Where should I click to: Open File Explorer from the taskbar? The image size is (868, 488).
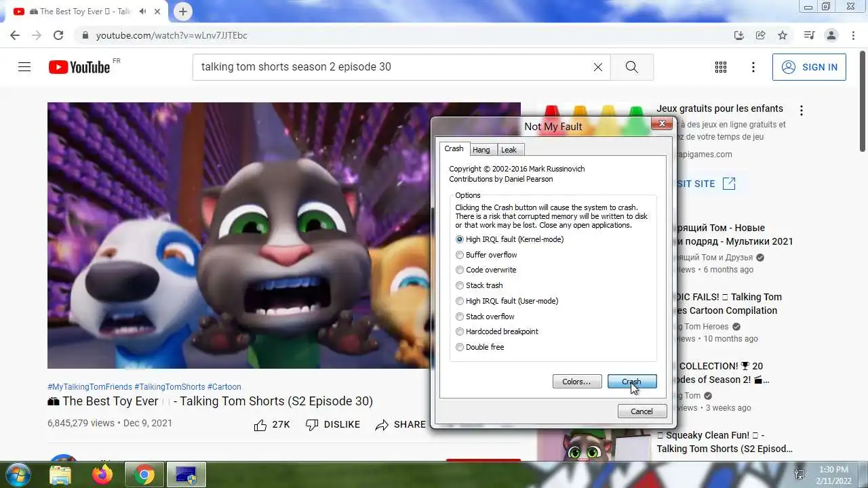tap(61, 475)
